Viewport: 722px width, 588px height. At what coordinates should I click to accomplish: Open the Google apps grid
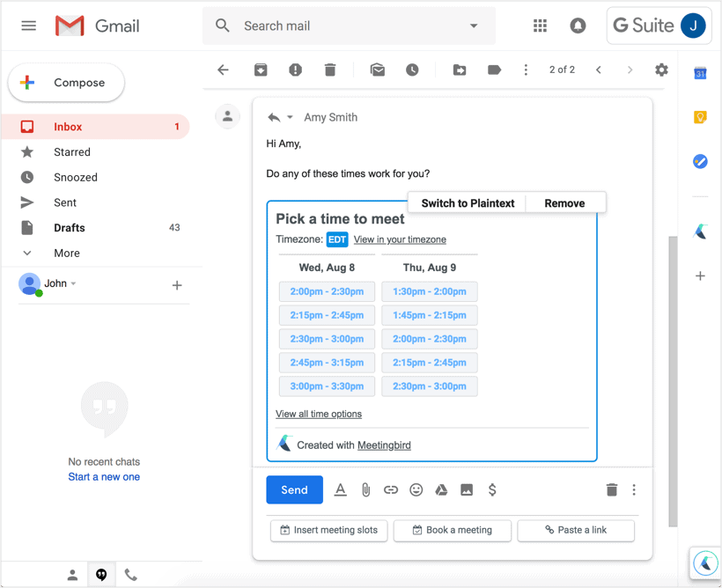tap(540, 26)
